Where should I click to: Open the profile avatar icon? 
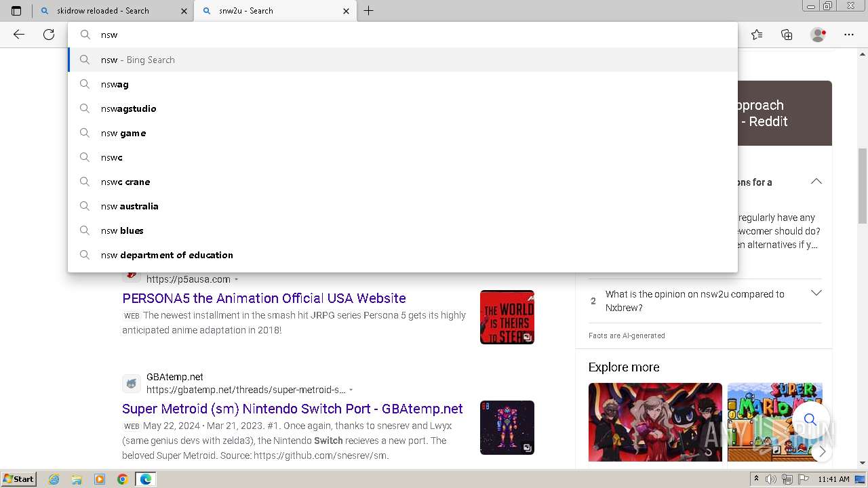818,35
